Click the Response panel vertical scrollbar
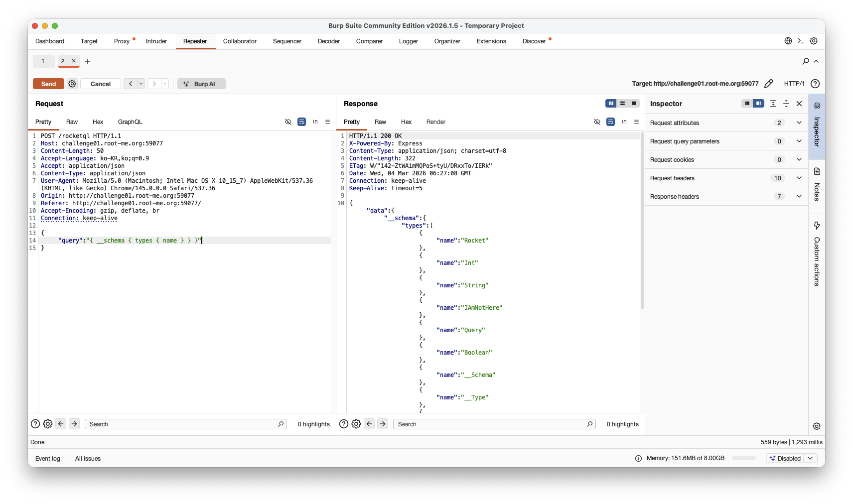 [x=642, y=221]
